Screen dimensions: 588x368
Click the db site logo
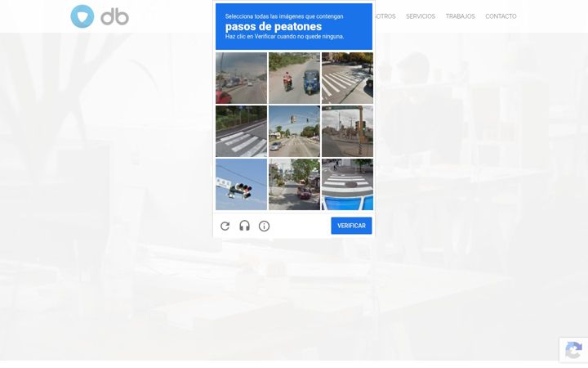pyautogui.click(x=100, y=16)
